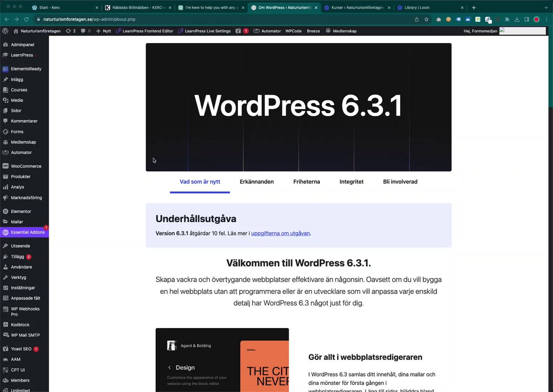Open Breeze menu in the admin bar
Image resolution: width=553 pixels, height=392 pixels.
314,31
